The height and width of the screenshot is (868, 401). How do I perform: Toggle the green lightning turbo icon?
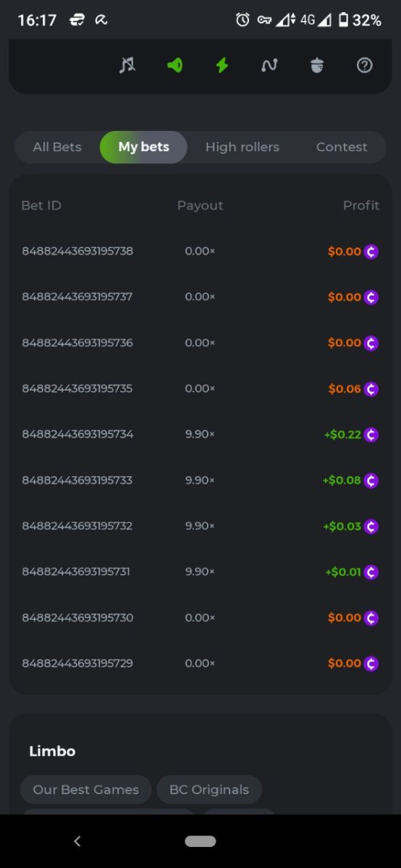[222, 65]
